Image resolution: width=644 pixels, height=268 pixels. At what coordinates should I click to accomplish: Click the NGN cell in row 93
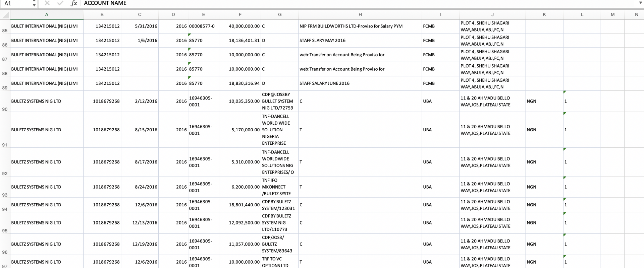tap(544, 187)
